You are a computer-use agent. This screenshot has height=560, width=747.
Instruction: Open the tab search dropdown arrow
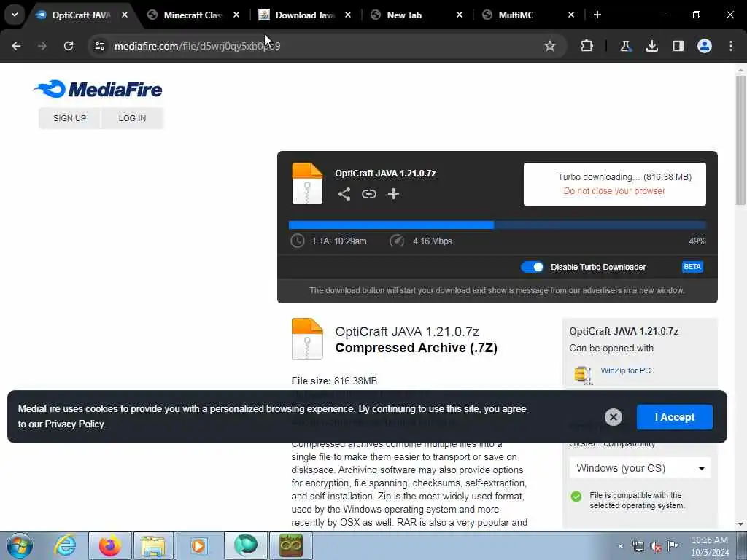click(15, 15)
